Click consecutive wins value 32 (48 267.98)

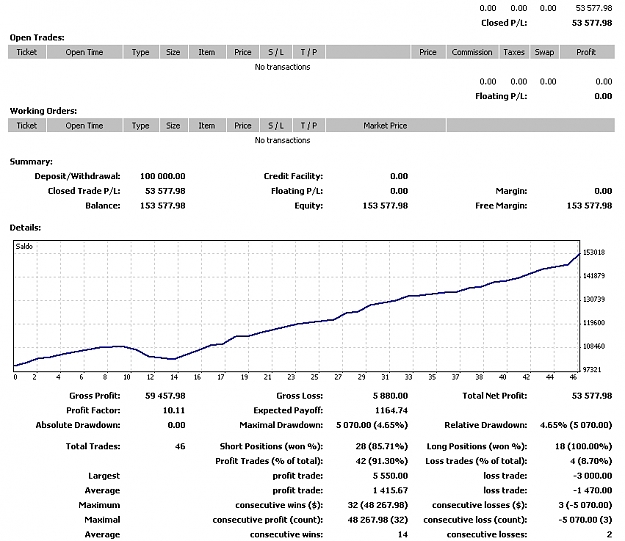[378, 505]
